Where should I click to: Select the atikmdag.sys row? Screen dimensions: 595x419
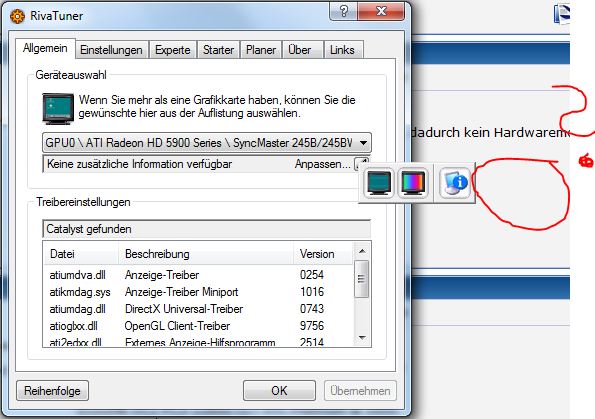pyautogui.click(x=199, y=292)
